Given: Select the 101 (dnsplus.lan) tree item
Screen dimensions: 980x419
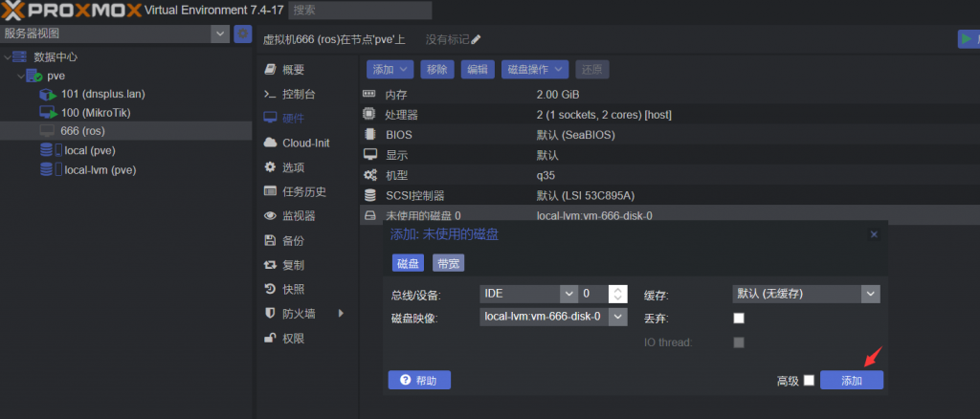Looking at the screenshot, I should pos(126,94).
